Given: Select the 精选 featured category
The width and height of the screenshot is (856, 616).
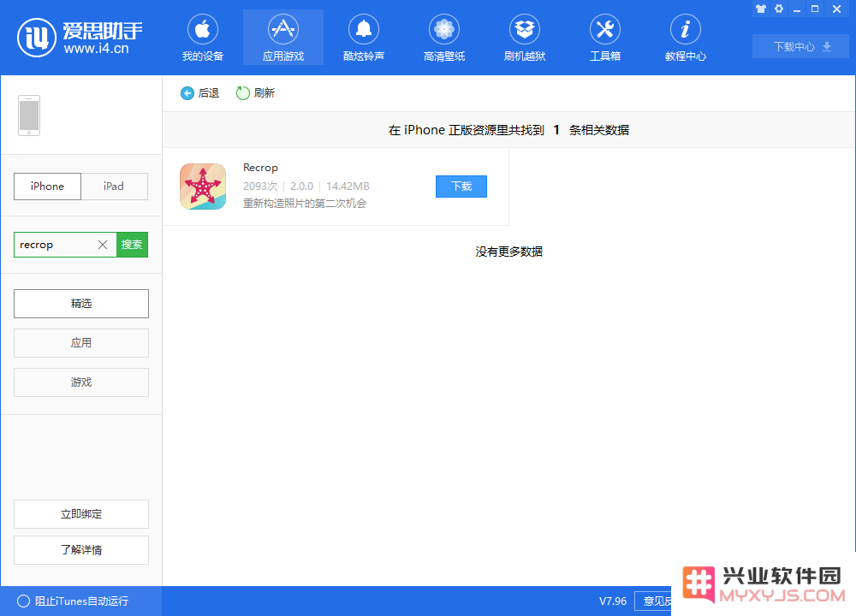Looking at the screenshot, I should tap(81, 304).
